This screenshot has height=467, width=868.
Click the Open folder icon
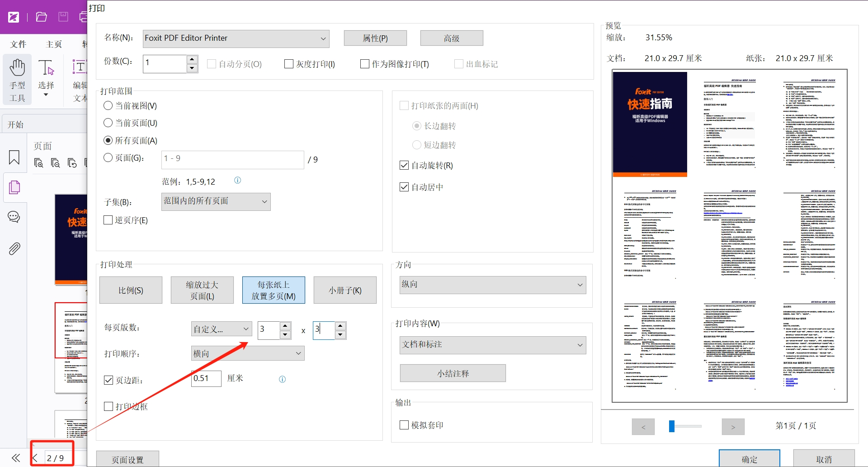click(42, 17)
